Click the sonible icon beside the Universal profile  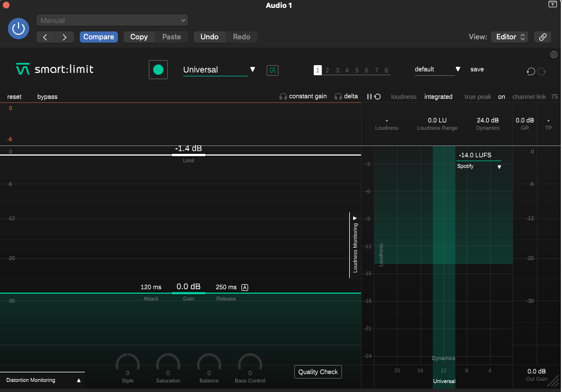pos(272,70)
